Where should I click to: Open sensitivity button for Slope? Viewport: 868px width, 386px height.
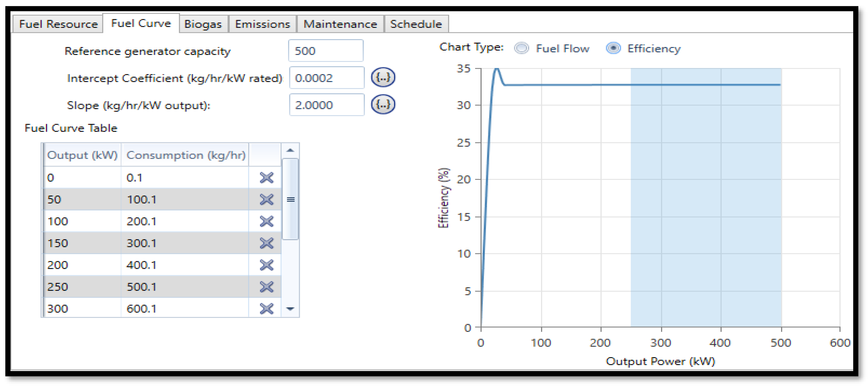(383, 105)
